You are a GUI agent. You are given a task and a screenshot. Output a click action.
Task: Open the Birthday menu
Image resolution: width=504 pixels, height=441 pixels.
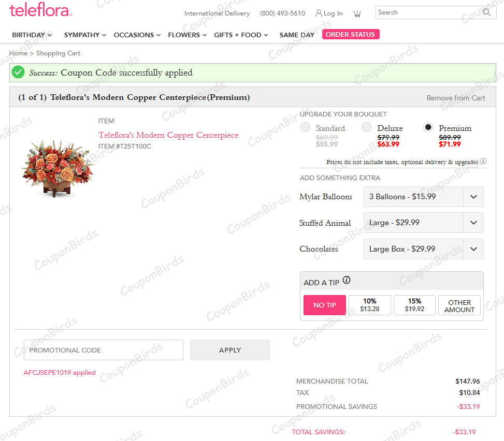(32, 35)
